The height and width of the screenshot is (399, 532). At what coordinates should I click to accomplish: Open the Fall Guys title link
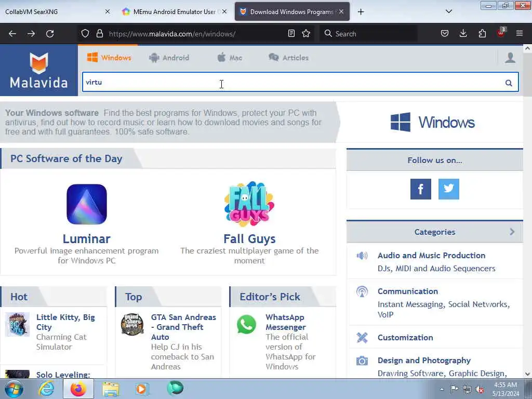click(x=249, y=239)
